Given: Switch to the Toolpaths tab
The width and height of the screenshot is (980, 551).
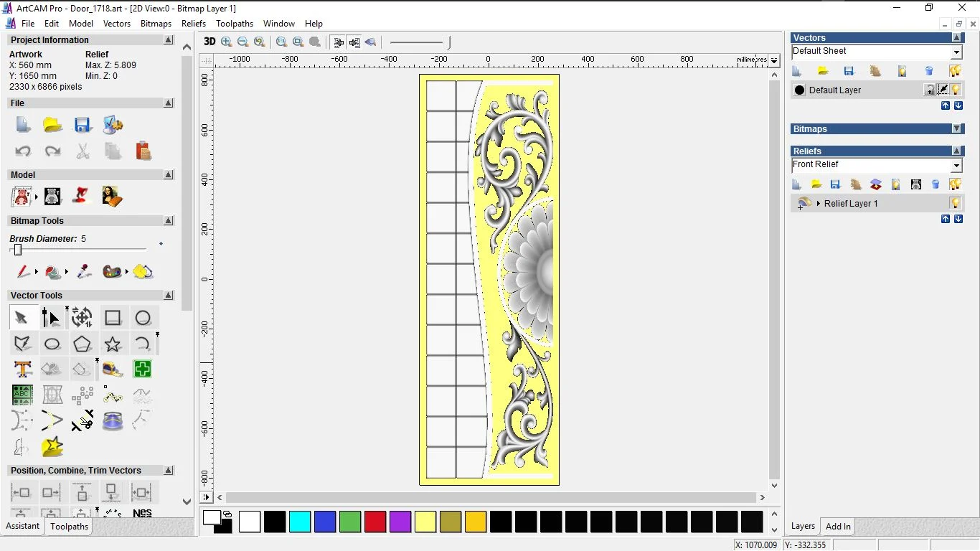Looking at the screenshot, I should tap(69, 527).
